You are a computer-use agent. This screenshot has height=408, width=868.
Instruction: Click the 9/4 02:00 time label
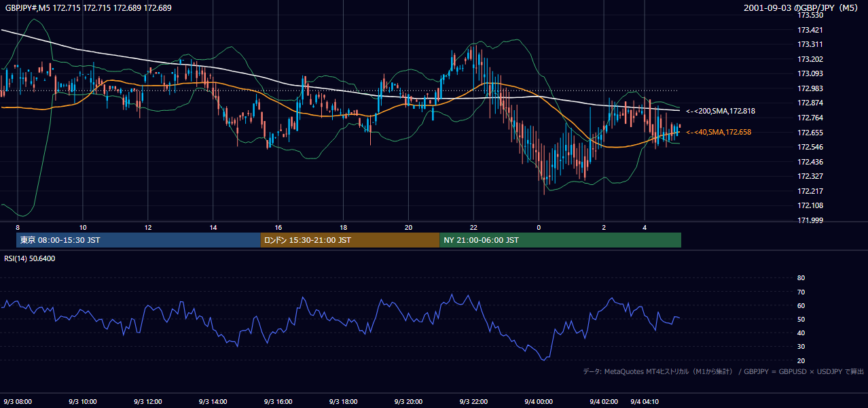click(x=604, y=402)
